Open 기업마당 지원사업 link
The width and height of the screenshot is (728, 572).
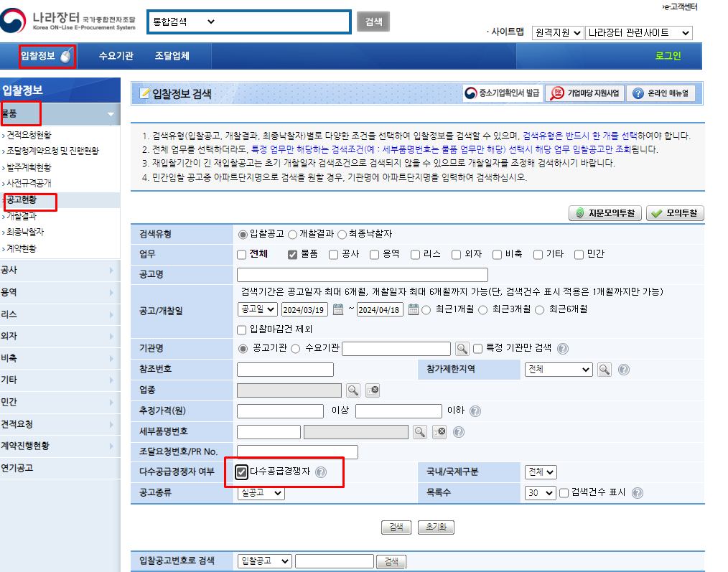click(584, 93)
